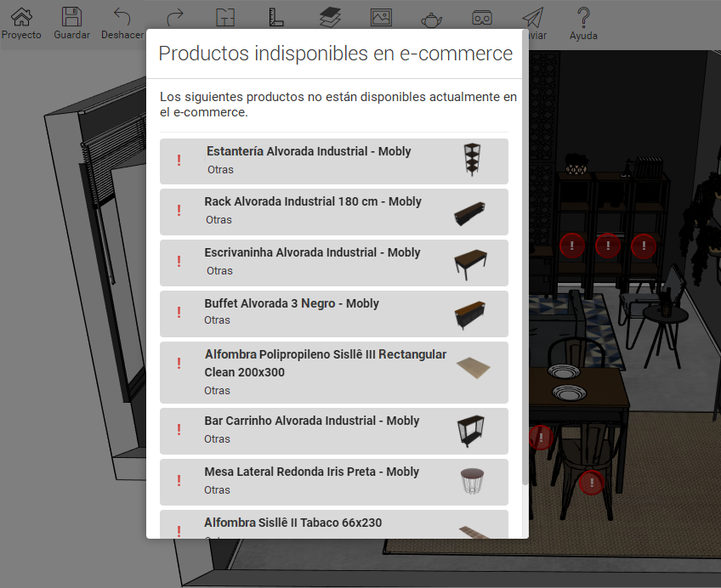
Task: Select Rack Alvorada Industrial 180 cm item
Action: (334, 212)
